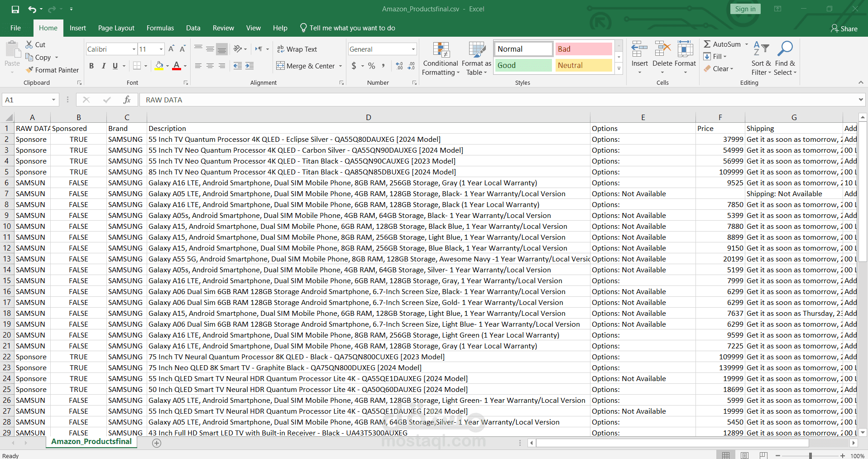The image size is (868, 459).
Task: Click the Sign in button
Action: click(x=745, y=9)
